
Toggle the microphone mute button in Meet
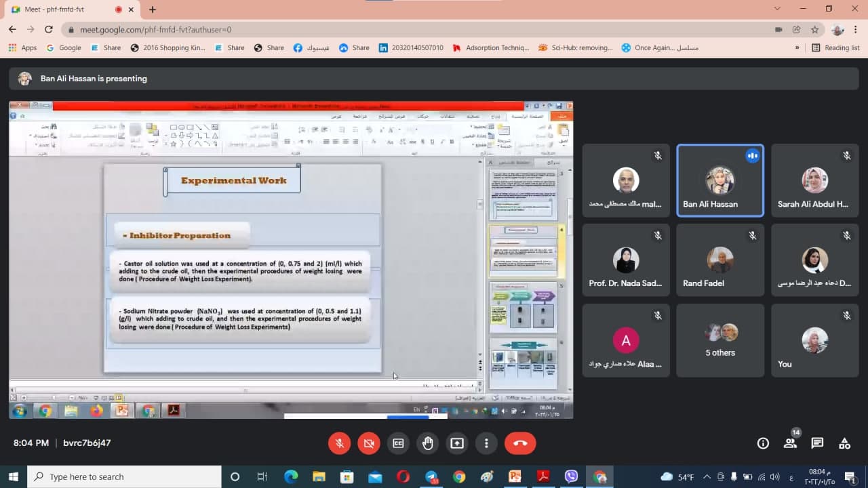pyautogui.click(x=340, y=443)
